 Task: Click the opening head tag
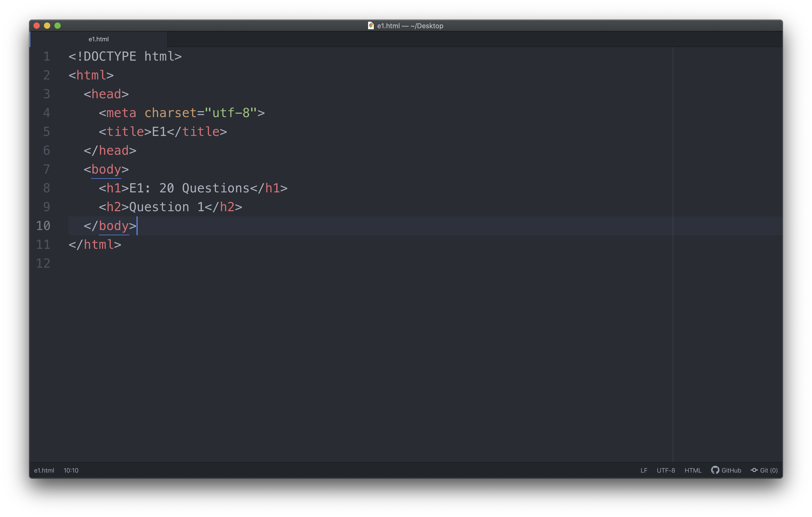tap(106, 94)
